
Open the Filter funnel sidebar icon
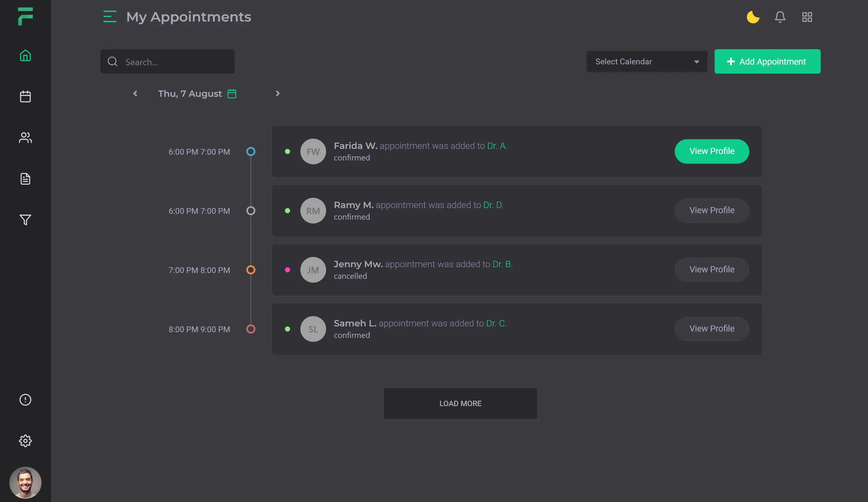click(25, 220)
